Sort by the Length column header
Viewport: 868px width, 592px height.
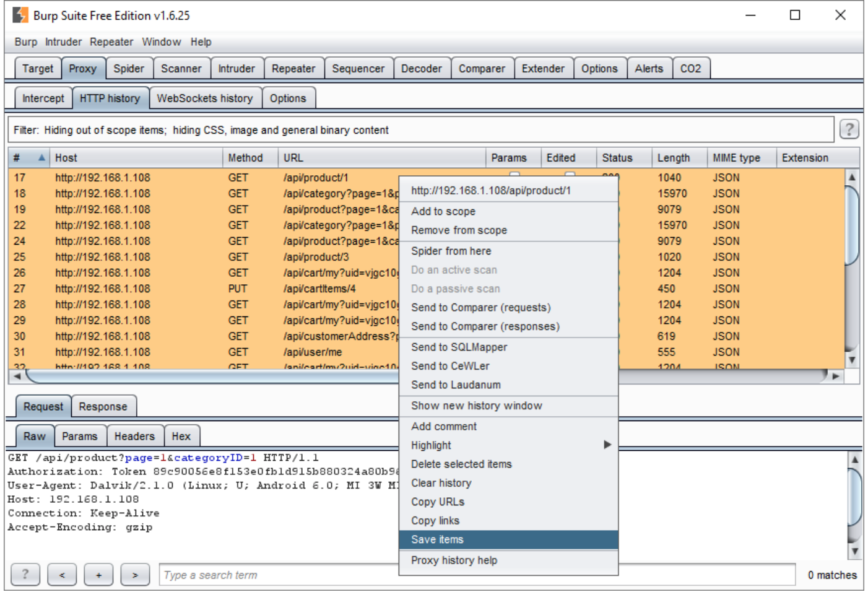(x=679, y=158)
